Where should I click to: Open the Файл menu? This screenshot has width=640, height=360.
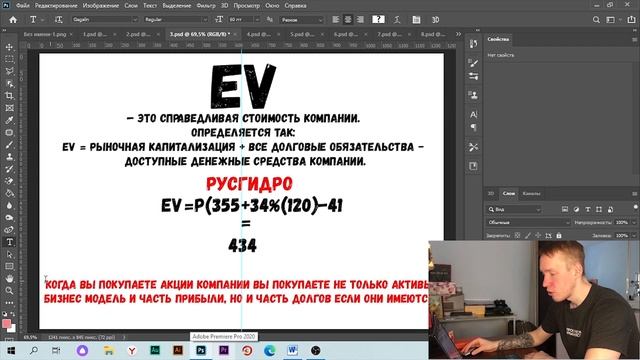tap(22, 6)
